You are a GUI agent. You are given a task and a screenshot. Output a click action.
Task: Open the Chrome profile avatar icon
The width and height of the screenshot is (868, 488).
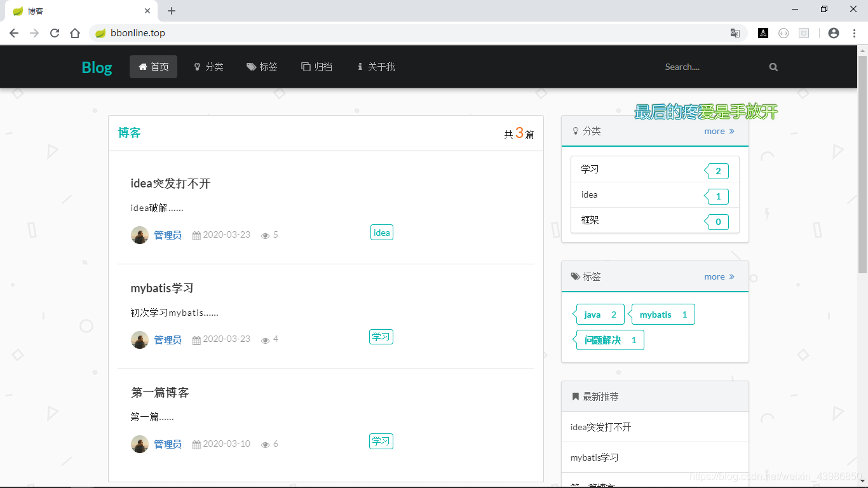(x=834, y=33)
